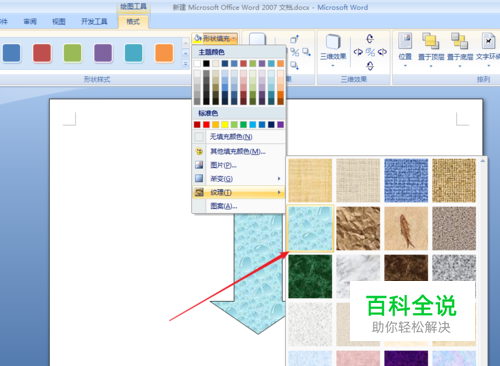This screenshot has height=366, width=500.
Task: Open the 位置 position dropdown
Action: click(x=405, y=50)
